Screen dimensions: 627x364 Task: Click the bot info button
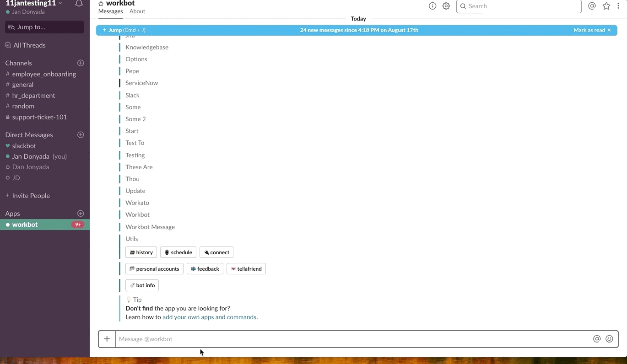click(x=142, y=285)
